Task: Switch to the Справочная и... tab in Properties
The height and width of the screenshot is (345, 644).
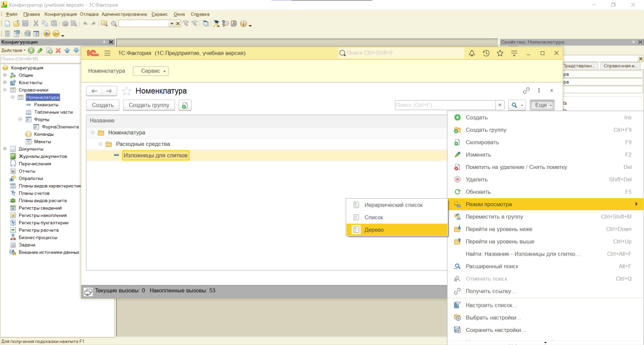Action: pyautogui.click(x=620, y=66)
